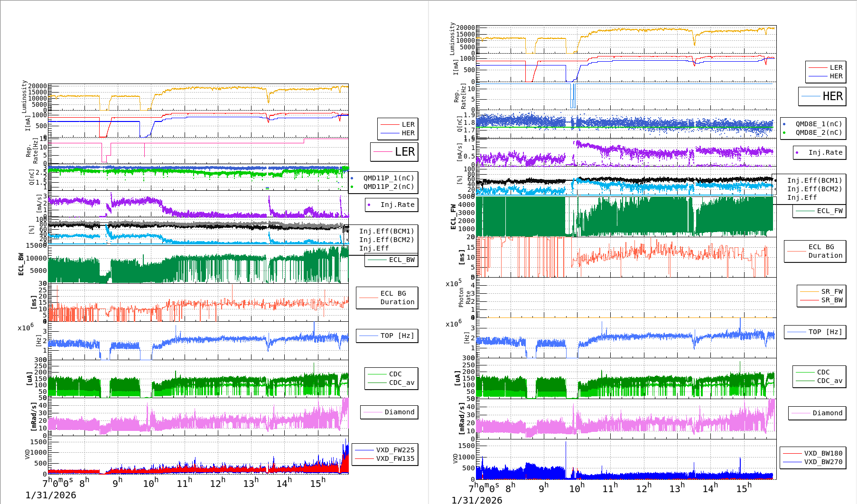Click the TOP [Hz] legend in right panel
857x504 pixels.
pos(814,332)
